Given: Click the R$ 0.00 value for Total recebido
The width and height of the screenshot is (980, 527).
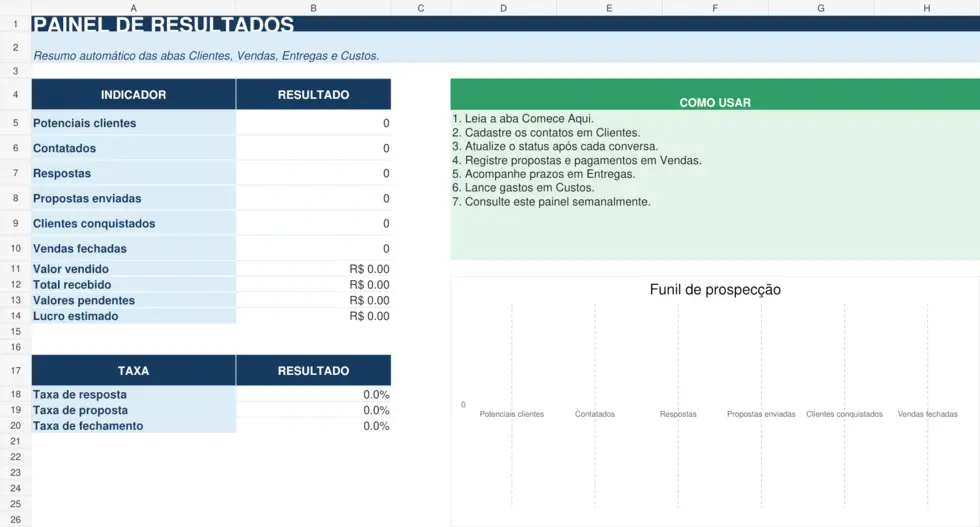Looking at the screenshot, I should pyautogui.click(x=313, y=284).
